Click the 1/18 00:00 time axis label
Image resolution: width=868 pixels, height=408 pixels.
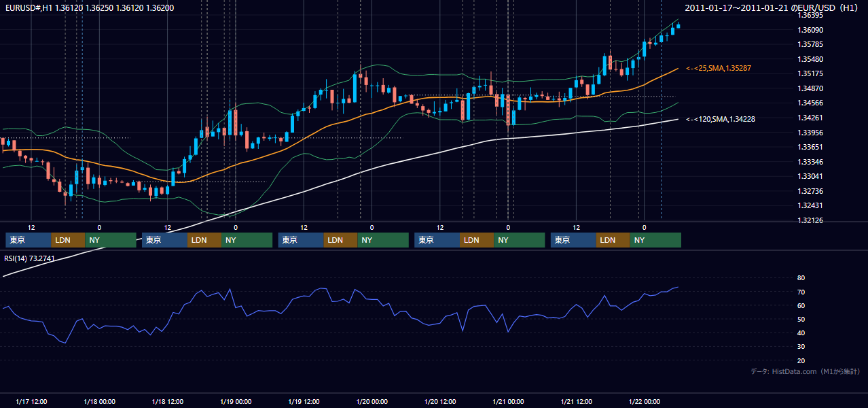[x=99, y=401]
